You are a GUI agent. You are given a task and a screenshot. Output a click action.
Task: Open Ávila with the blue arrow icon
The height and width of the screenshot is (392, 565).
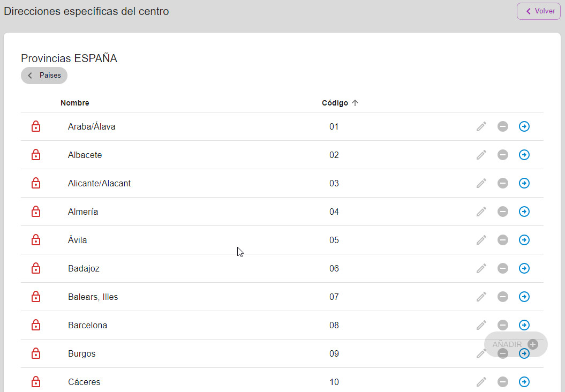(x=524, y=240)
